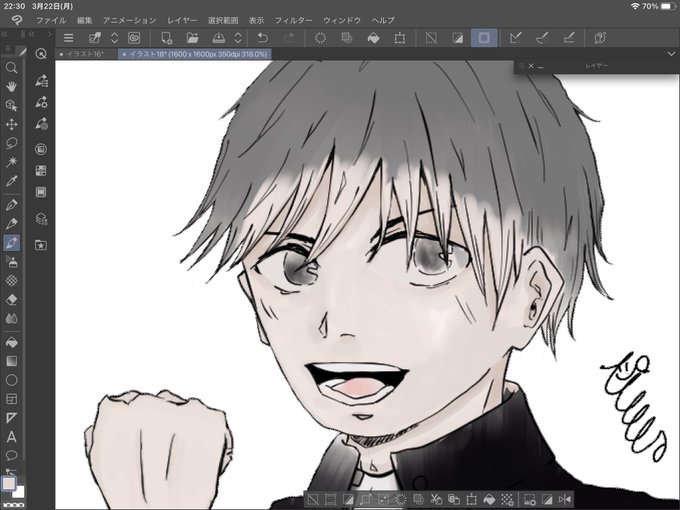680x510 pixels.
Task: Select the Frame border tool
Action: [x=12, y=399]
